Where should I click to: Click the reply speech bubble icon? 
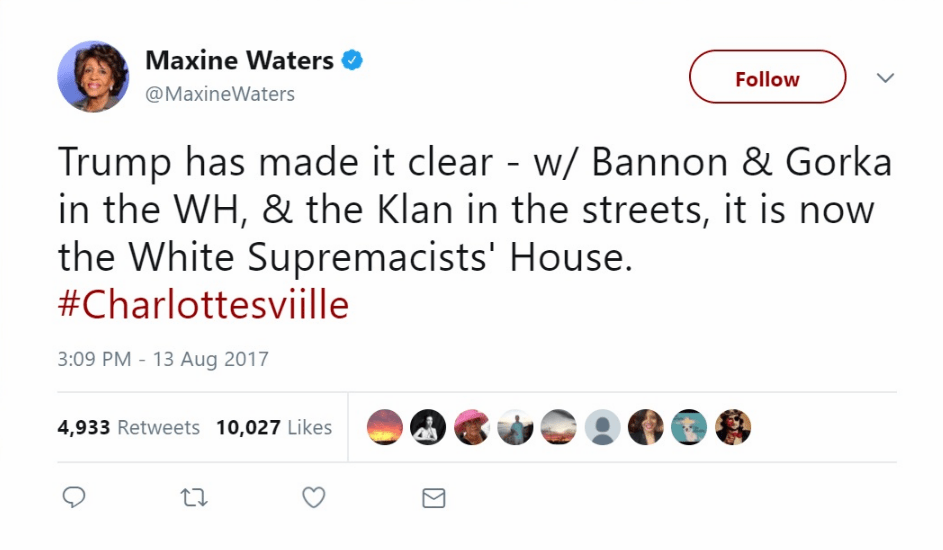[x=73, y=497]
